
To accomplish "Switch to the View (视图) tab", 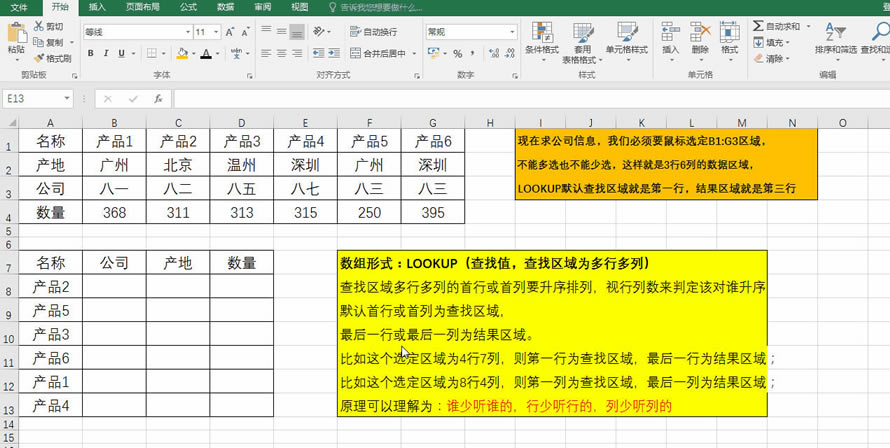I will [x=299, y=7].
